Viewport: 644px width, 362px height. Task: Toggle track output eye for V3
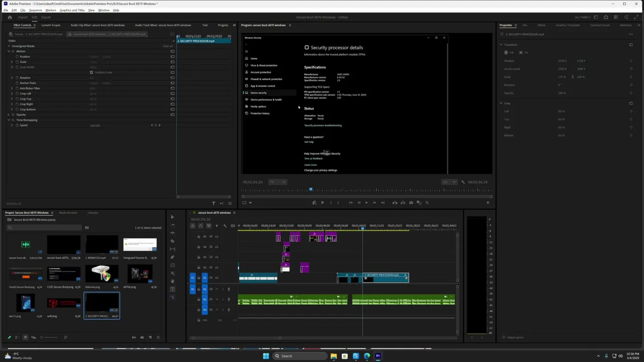pos(217,257)
